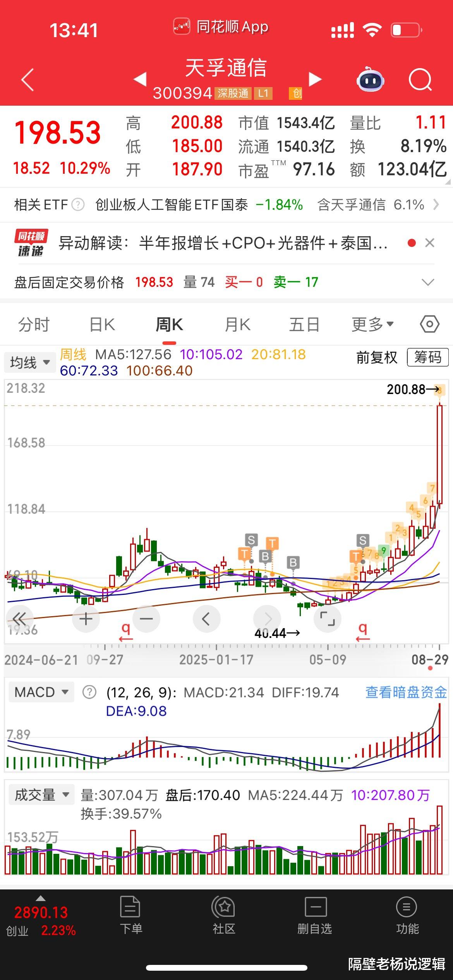Open related ETF details chevron
453x980 pixels.
tap(436, 204)
